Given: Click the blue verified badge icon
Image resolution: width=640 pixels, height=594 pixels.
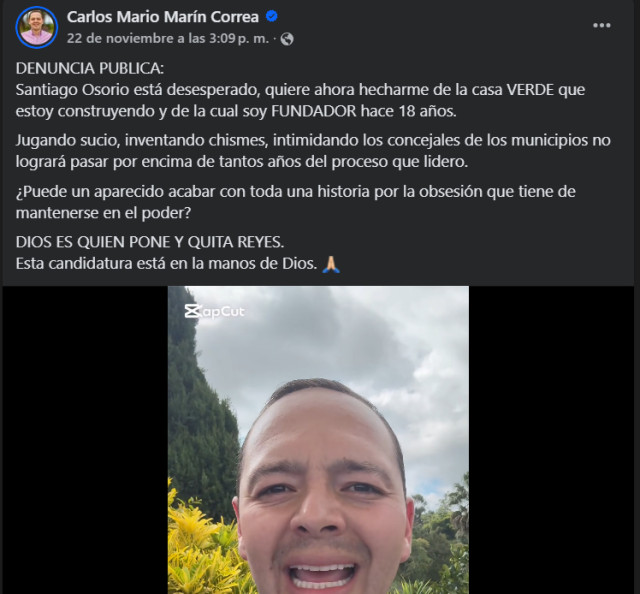Looking at the screenshot, I should 272,16.
